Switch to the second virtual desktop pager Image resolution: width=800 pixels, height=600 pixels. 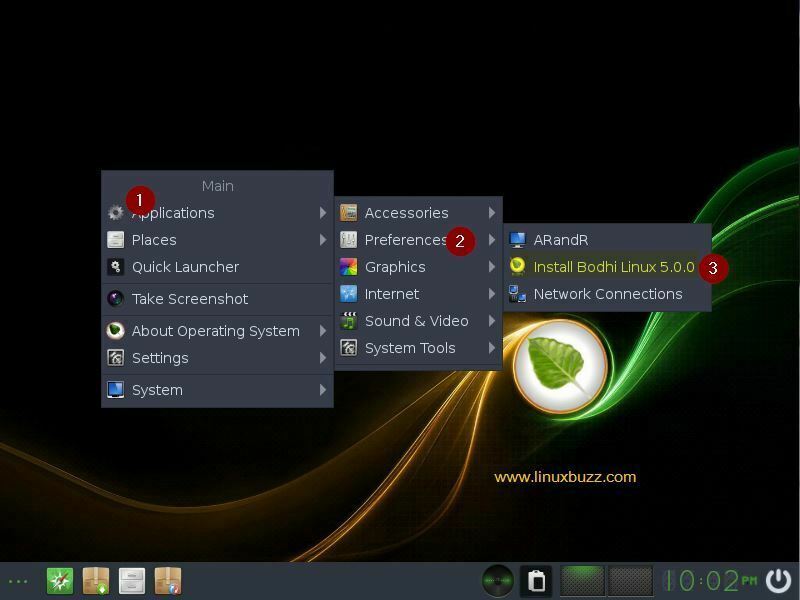point(631,581)
